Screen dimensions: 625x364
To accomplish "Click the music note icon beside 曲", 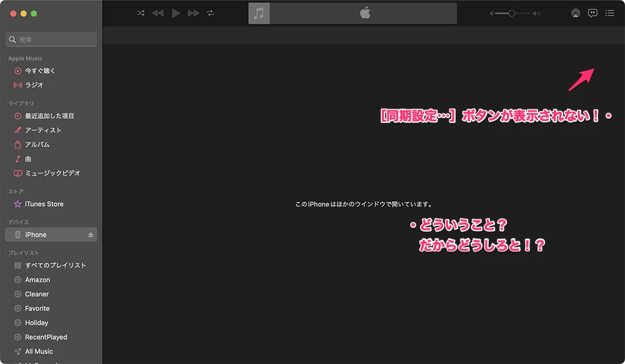I will [x=17, y=159].
